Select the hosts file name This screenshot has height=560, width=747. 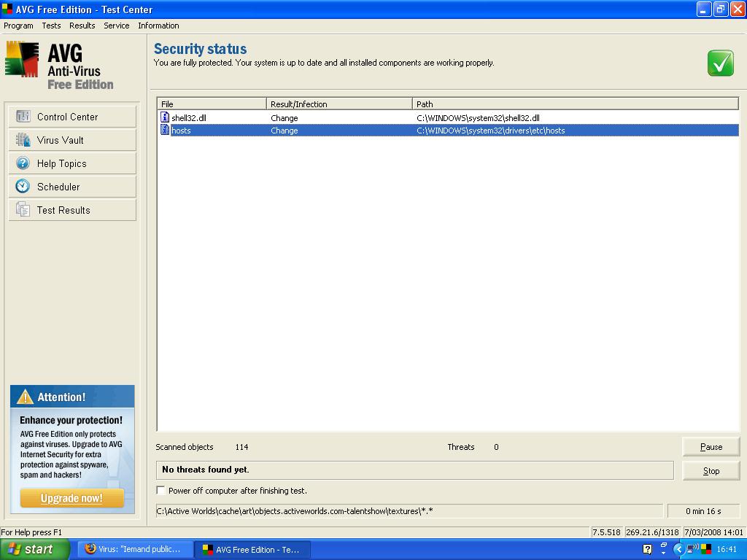(x=181, y=130)
